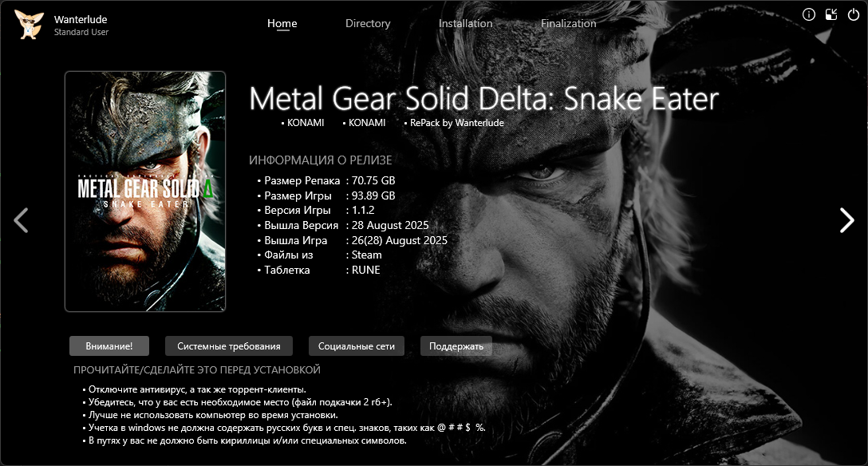Select the Внимание! button
Viewport: 868px width, 466px height.
point(109,346)
